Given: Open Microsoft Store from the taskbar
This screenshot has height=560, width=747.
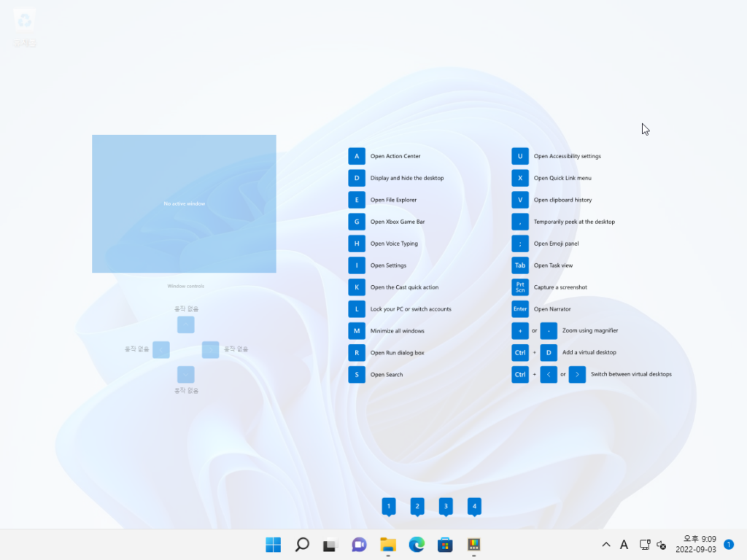Looking at the screenshot, I should [445, 544].
